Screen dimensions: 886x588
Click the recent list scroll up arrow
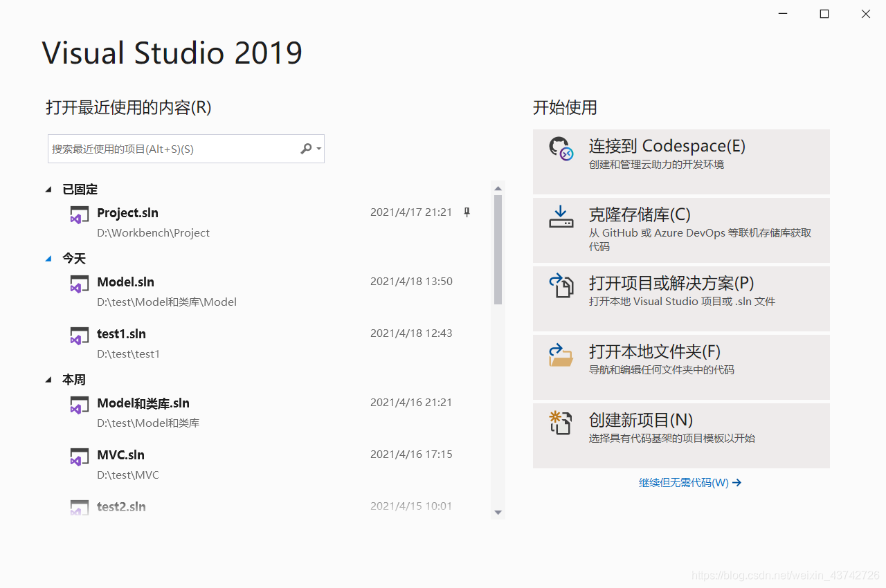coord(498,187)
